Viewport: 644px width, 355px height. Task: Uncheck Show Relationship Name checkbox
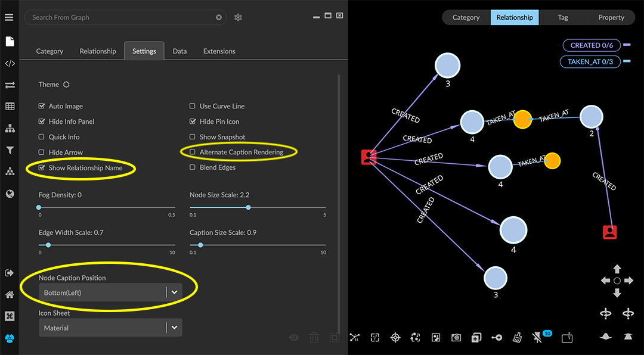coord(42,168)
